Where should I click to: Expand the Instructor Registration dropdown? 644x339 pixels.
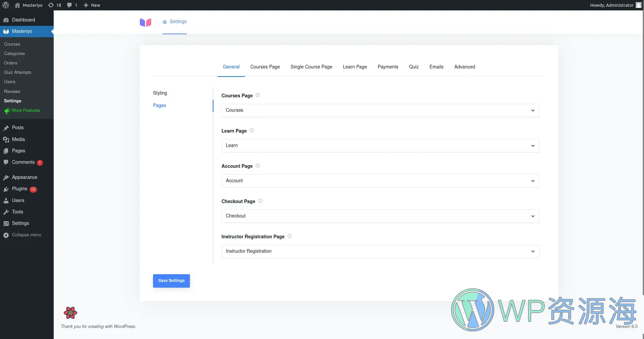click(x=380, y=251)
